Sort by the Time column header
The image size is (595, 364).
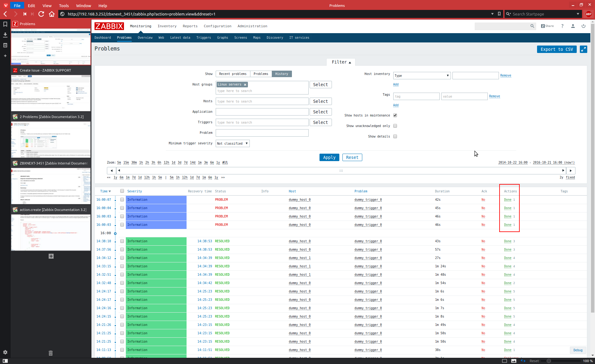(105, 191)
